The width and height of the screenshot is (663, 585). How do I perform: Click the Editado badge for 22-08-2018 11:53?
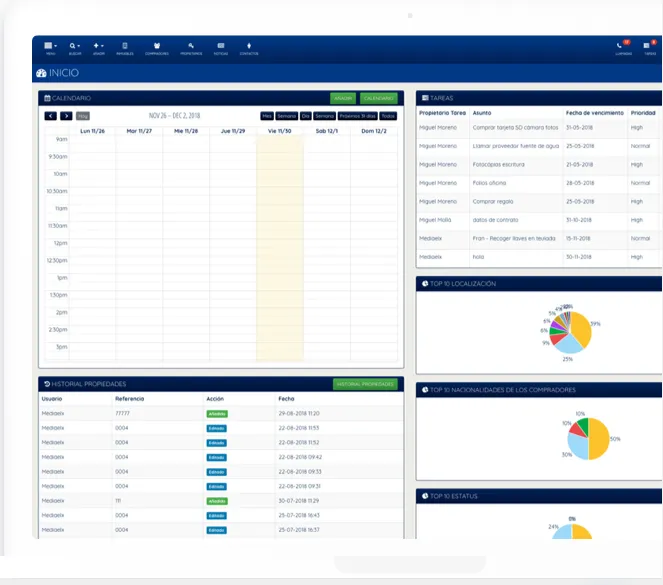pos(216,428)
